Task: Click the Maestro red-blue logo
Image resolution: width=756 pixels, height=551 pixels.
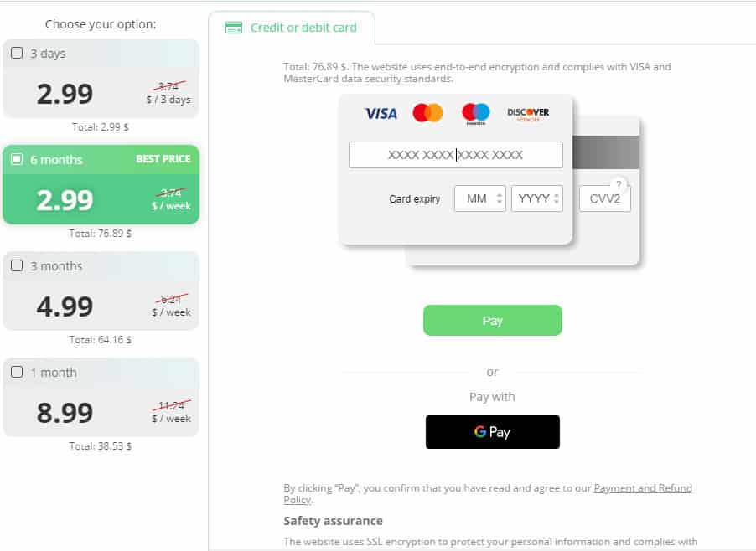Action: 476,114
